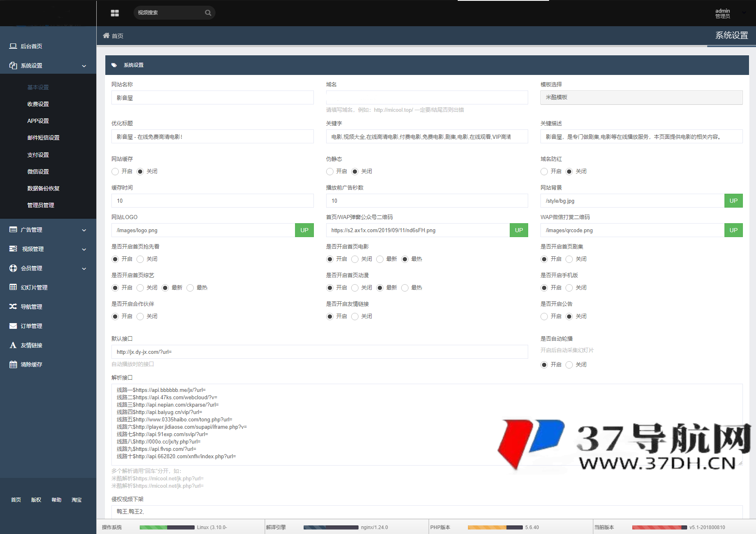Click the home icon in the breadcrumb

(x=107, y=36)
